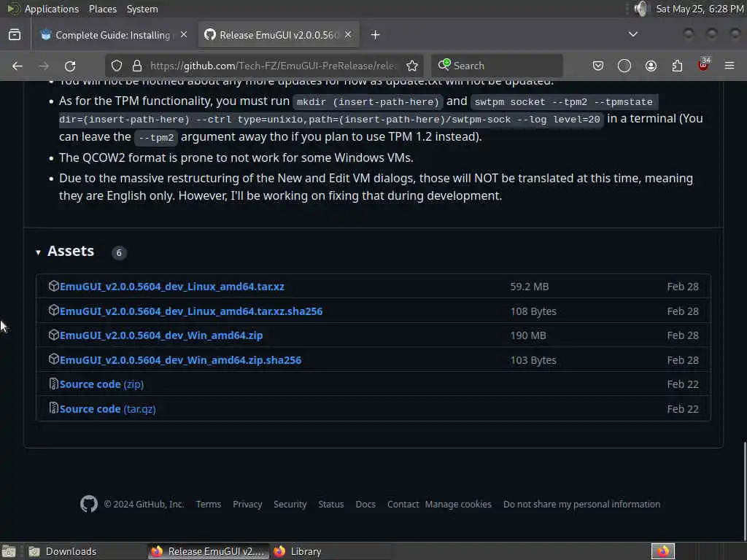The width and height of the screenshot is (747, 560).
Task: Open the Security footer link
Action: (x=290, y=505)
